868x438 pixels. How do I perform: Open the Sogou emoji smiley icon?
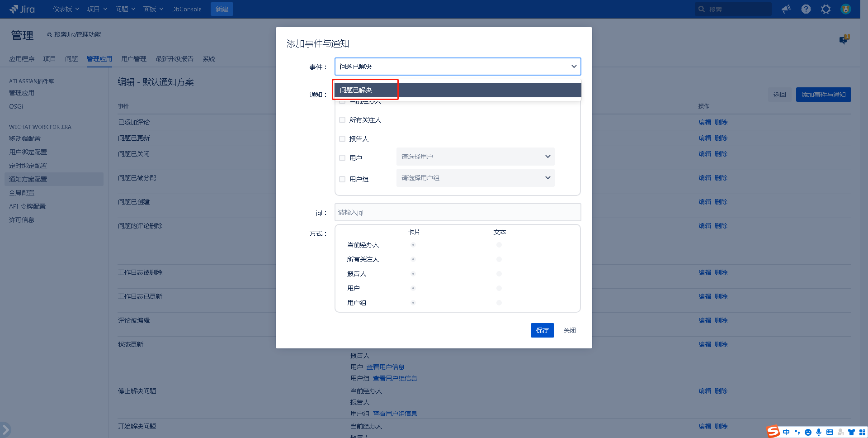(x=808, y=432)
